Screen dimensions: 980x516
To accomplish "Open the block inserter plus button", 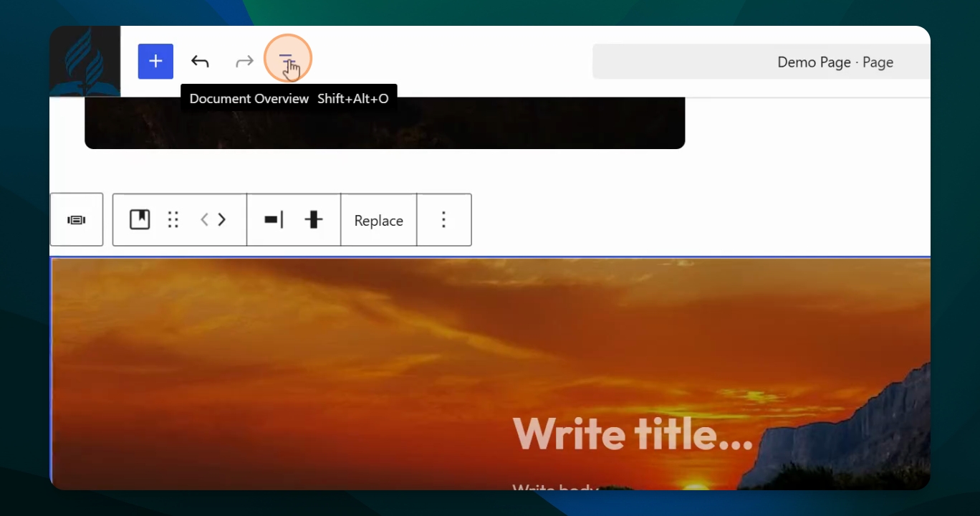I will click(x=155, y=62).
